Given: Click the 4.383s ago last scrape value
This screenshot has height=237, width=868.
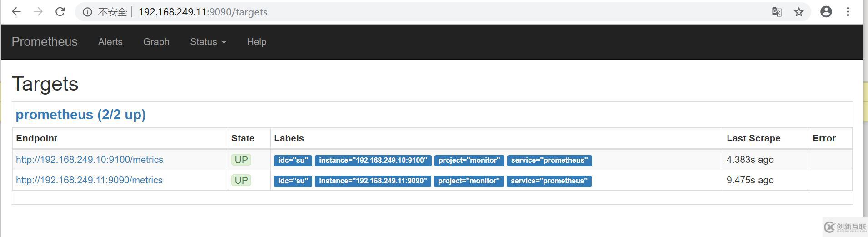Looking at the screenshot, I should tap(750, 160).
